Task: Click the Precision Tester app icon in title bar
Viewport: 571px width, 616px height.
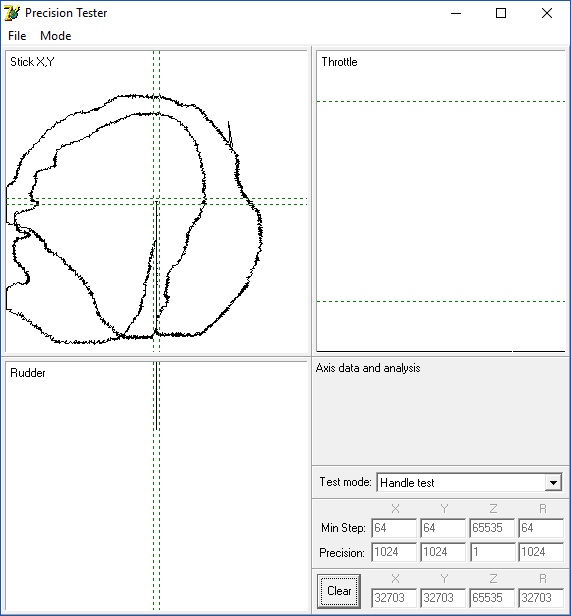Action: (12, 13)
